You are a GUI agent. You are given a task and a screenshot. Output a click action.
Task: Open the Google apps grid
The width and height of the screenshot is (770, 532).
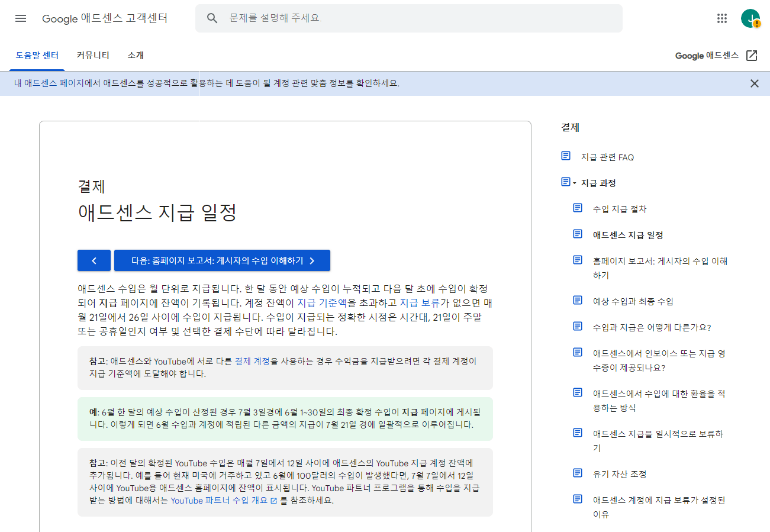pos(722,18)
